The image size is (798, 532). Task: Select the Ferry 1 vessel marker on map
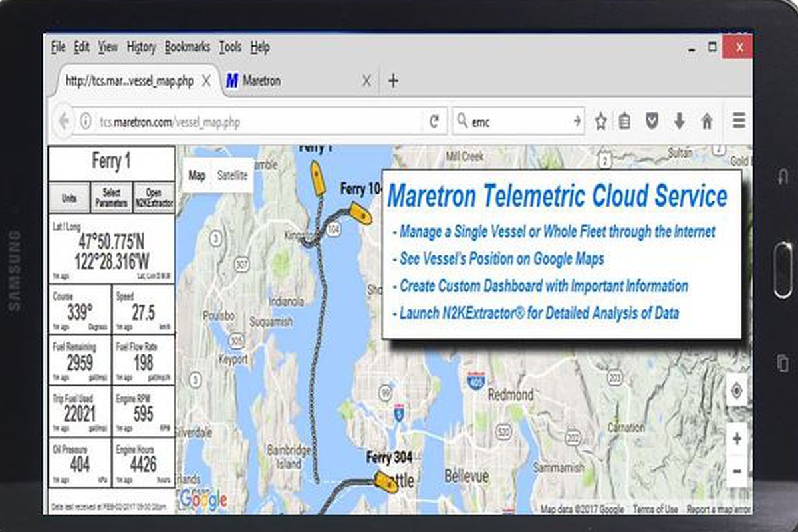pos(318,179)
